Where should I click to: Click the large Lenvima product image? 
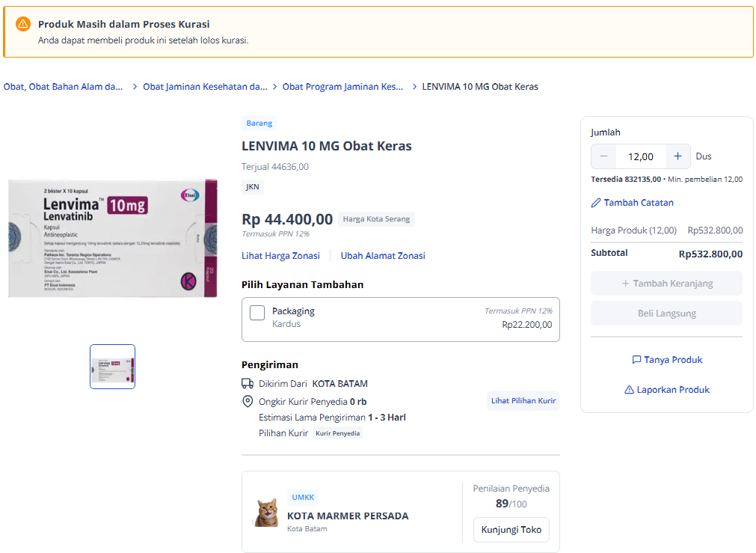point(113,238)
